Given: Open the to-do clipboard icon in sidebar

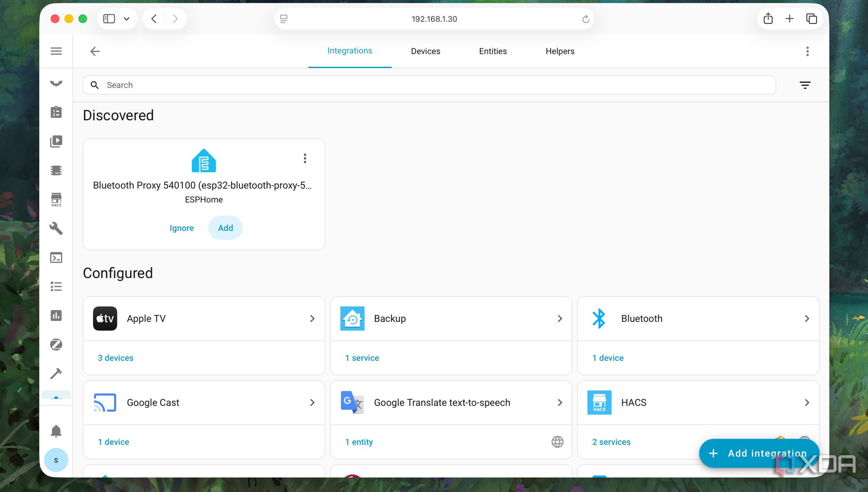Looking at the screenshot, I should pyautogui.click(x=56, y=112).
